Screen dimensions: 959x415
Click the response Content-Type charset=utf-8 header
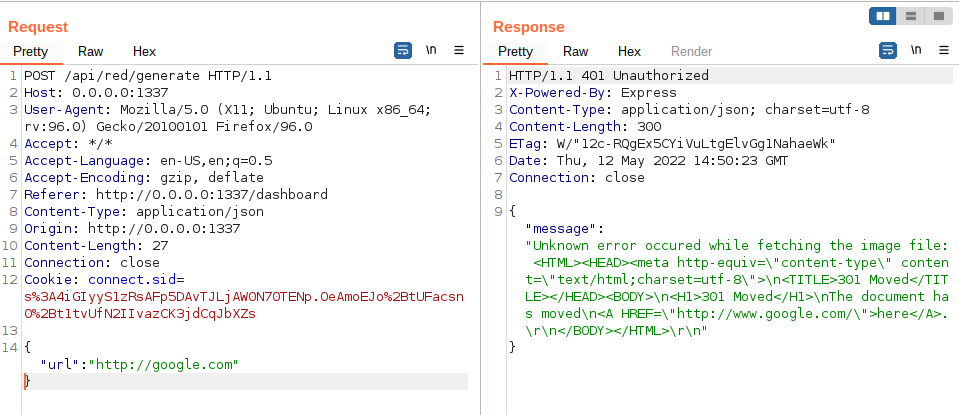[689, 110]
